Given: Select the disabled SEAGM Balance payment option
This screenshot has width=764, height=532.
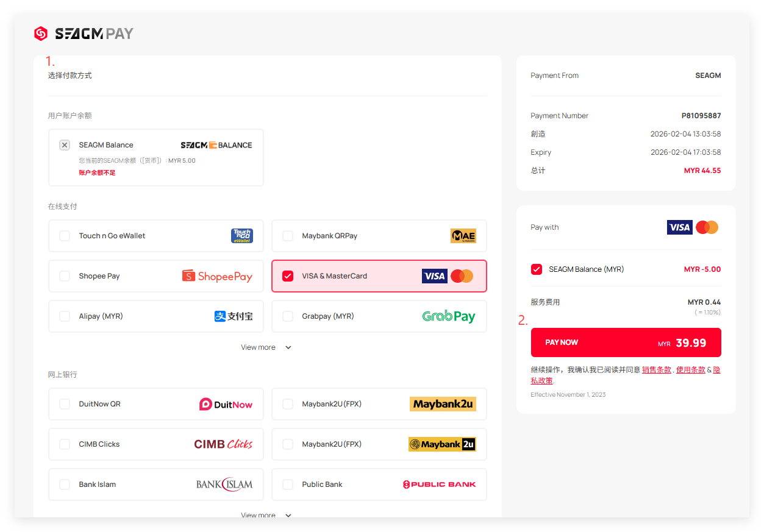Looking at the screenshot, I should 65,145.
